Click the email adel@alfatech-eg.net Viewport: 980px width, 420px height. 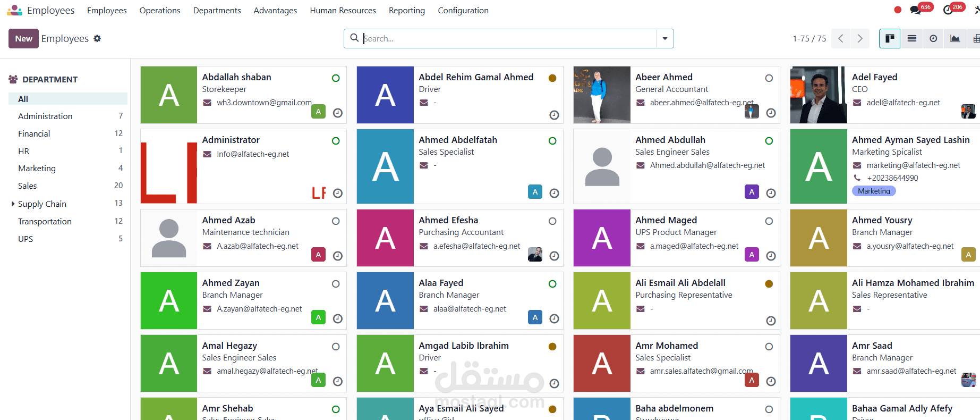904,103
